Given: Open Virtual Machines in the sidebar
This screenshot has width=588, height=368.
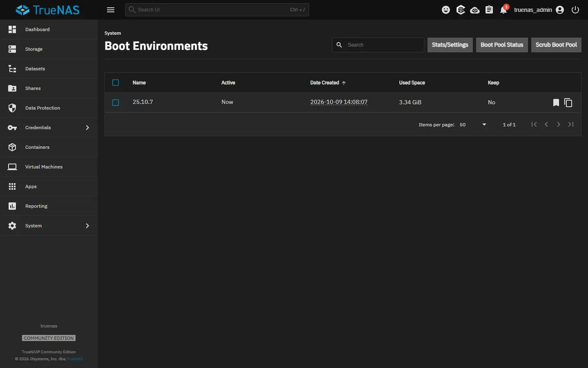Looking at the screenshot, I should (49, 167).
